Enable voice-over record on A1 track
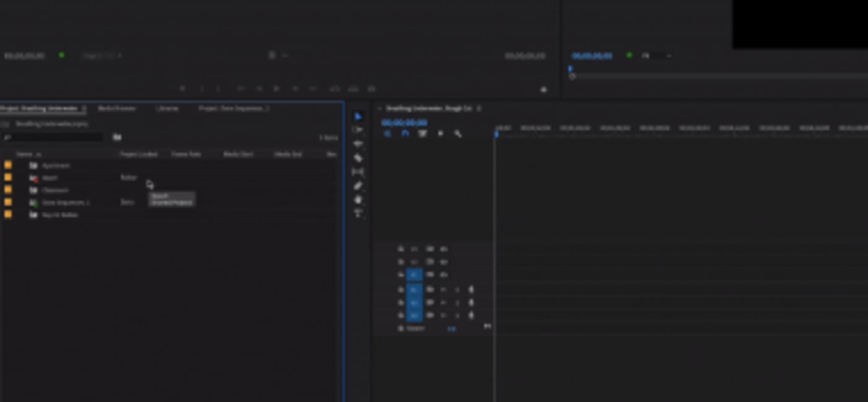This screenshot has width=868, height=402. click(471, 289)
